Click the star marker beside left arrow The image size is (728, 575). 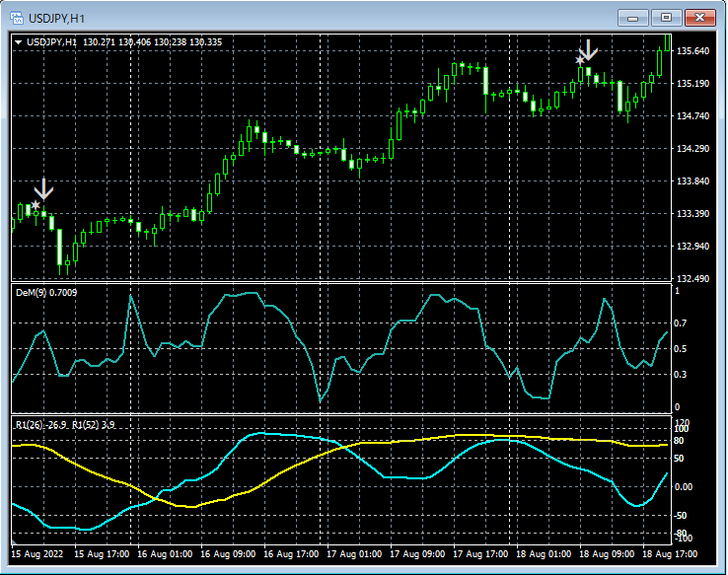(x=36, y=205)
